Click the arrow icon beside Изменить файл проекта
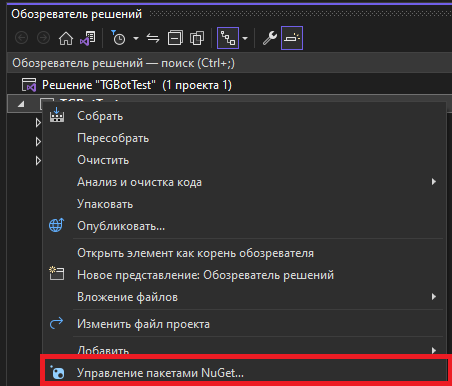Viewport: 452px width, 386px height. [56, 323]
